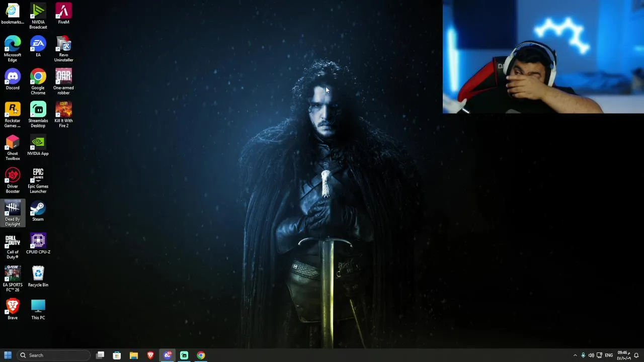This screenshot has width=644, height=362.
Task: Select the Epic Games Launcher icon
Action: [38, 180]
